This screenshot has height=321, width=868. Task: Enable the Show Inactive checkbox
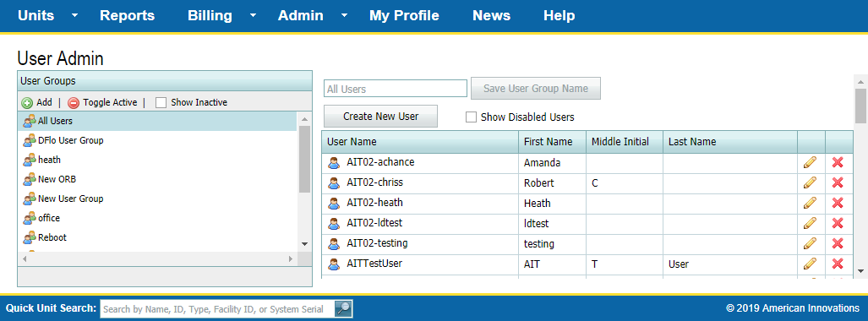pyautogui.click(x=161, y=102)
